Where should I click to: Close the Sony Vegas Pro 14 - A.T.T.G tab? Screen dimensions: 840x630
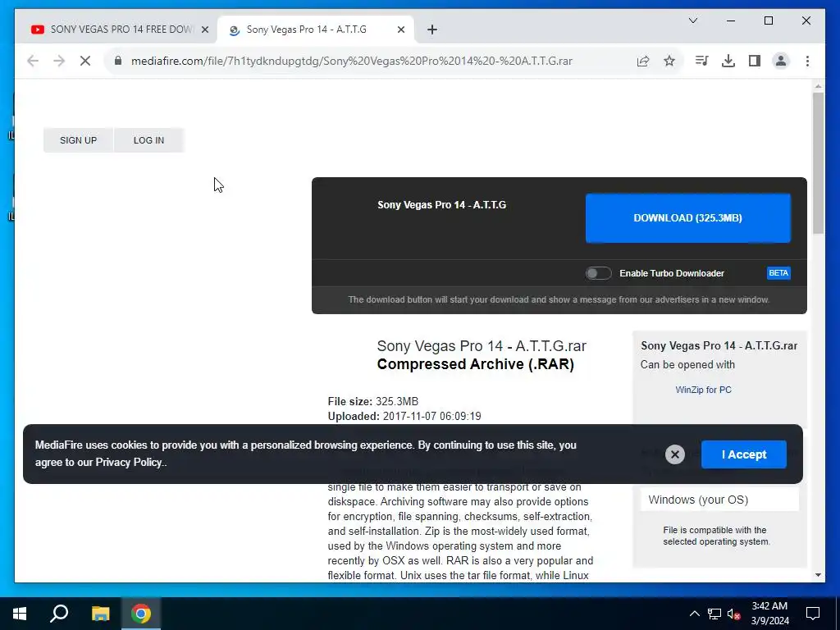[400, 30]
